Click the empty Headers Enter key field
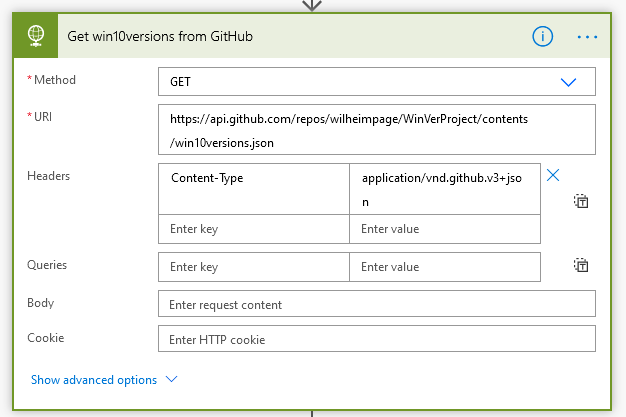The height and width of the screenshot is (417, 626). click(254, 229)
